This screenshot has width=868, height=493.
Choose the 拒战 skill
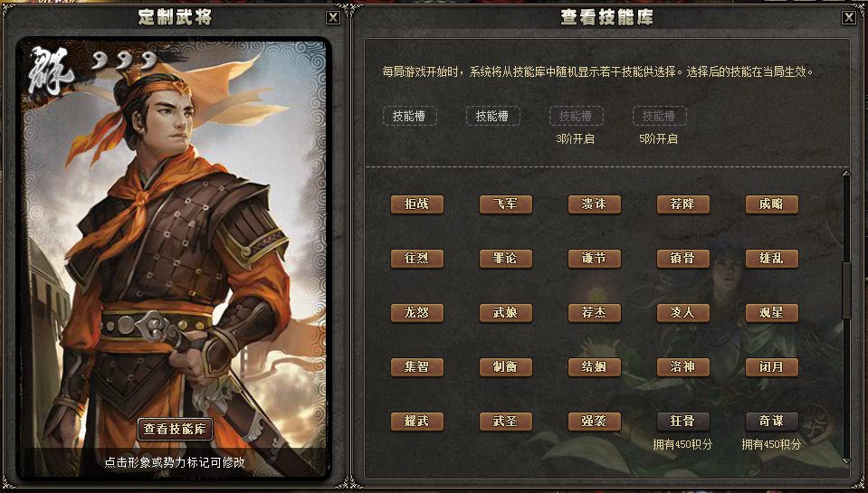(x=417, y=204)
